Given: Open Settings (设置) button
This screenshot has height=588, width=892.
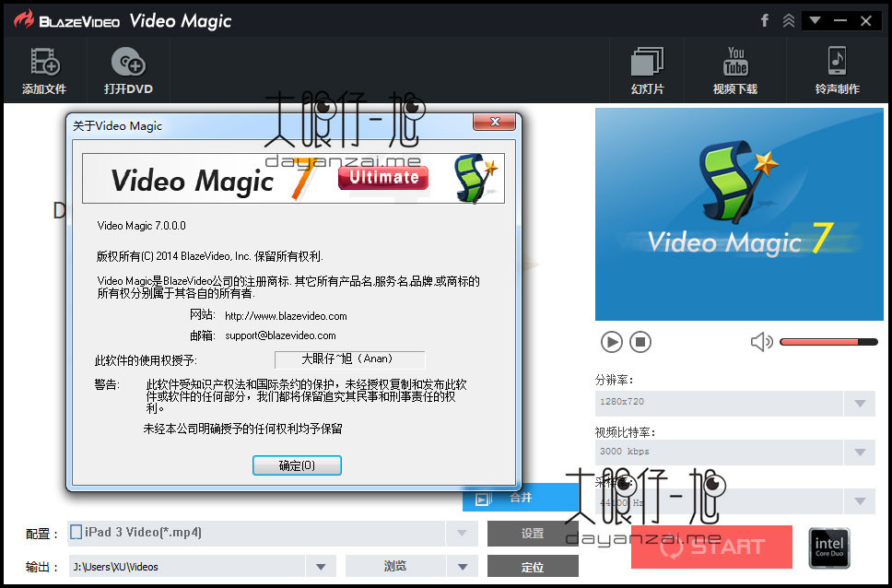Looking at the screenshot, I should tap(533, 534).
